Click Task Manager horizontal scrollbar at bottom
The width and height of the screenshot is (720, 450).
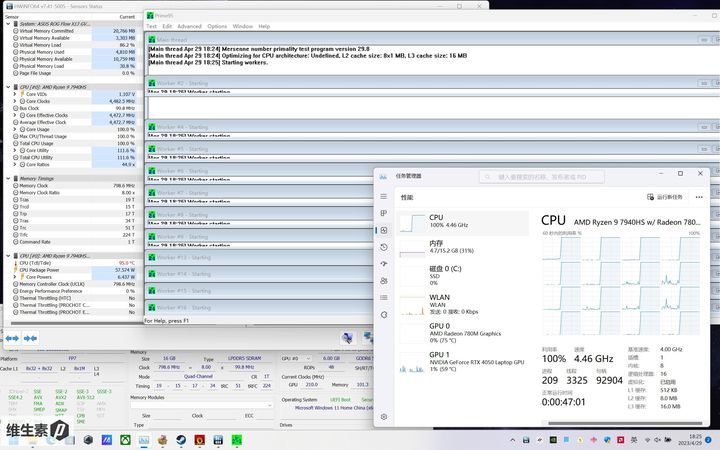click(624, 423)
